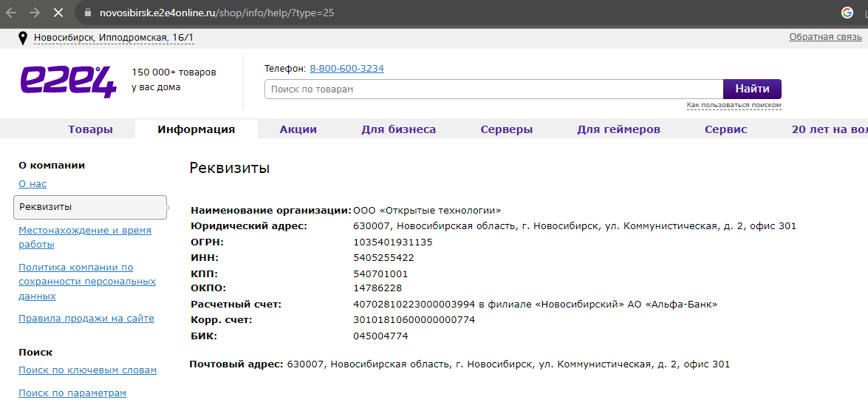868x411 pixels.
Task: Click the location pin icon
Action: coord(23,38)
